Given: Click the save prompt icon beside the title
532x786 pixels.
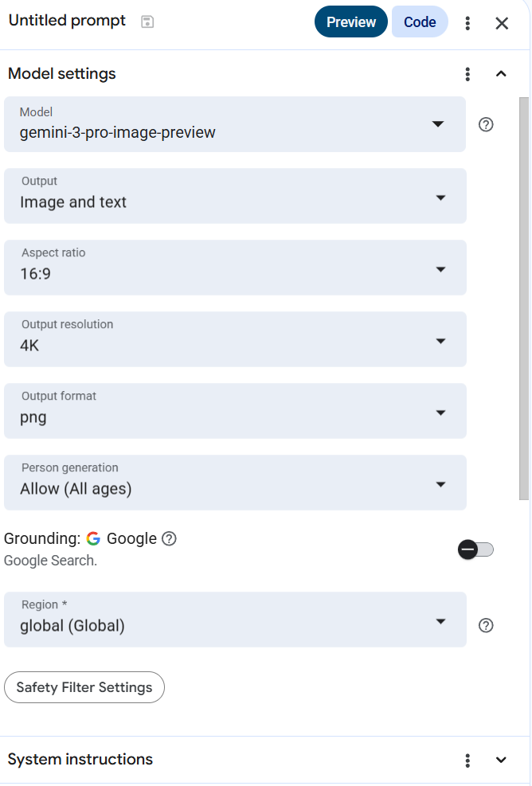Looking at the screenshot, I should coord(147,22).
